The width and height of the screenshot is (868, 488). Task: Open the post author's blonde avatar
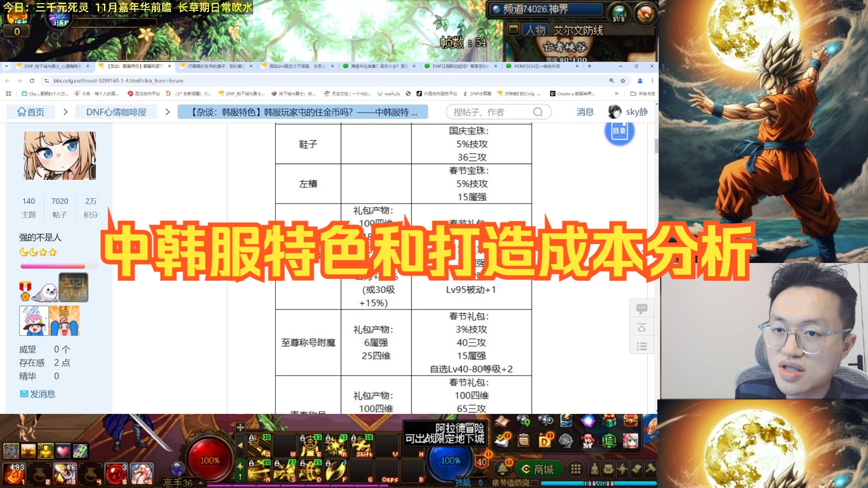[60, 156]
